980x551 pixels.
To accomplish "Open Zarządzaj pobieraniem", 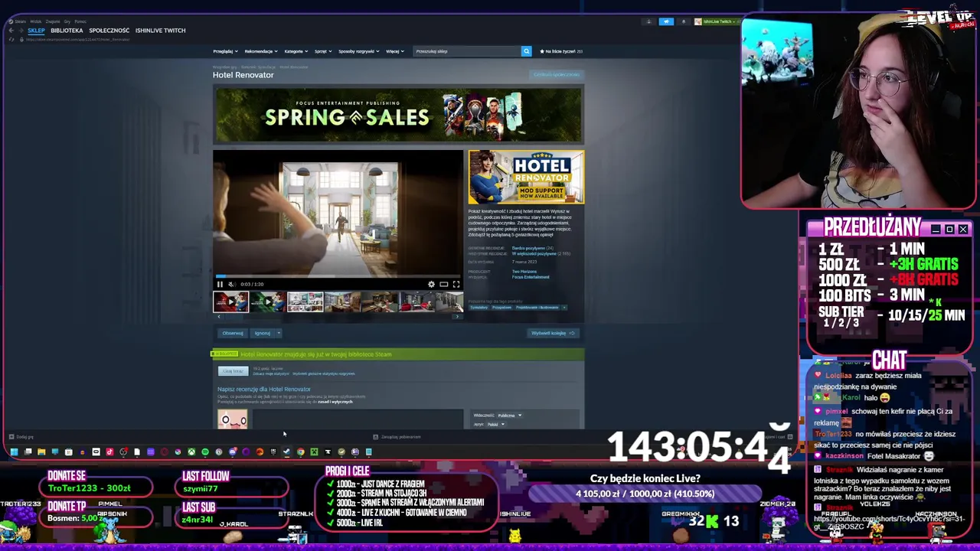I will (397, 437).
